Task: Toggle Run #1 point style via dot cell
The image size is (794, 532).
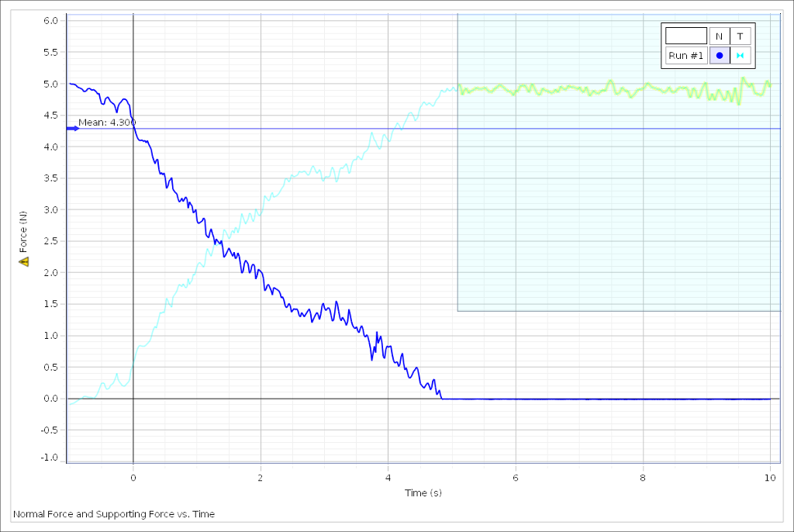Action: 718,54
